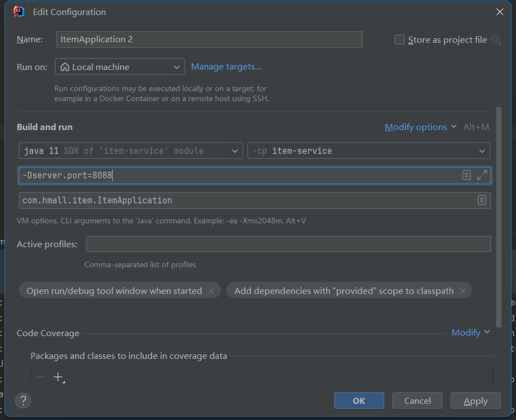Click the expand icon in VM options field
Image resolution: width=516 pixels, height=420 pixels.
pyautogui.click(x=482, y=175)
